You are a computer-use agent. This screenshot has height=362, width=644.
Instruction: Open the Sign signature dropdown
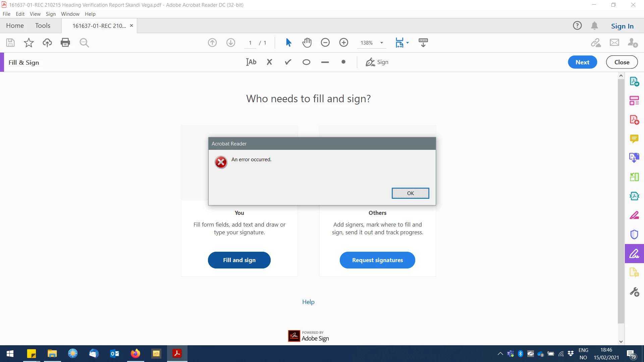click(x=377, y=62)
